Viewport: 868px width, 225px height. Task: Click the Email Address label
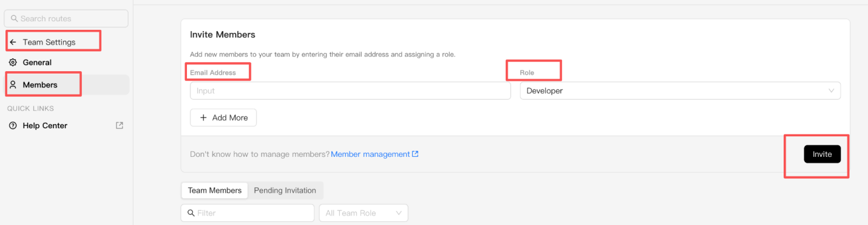213,72
